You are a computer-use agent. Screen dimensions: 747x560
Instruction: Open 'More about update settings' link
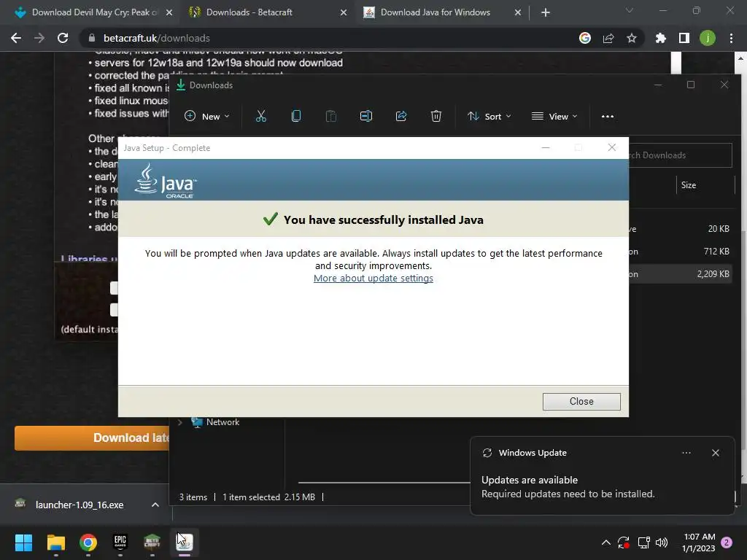(373, 278)
